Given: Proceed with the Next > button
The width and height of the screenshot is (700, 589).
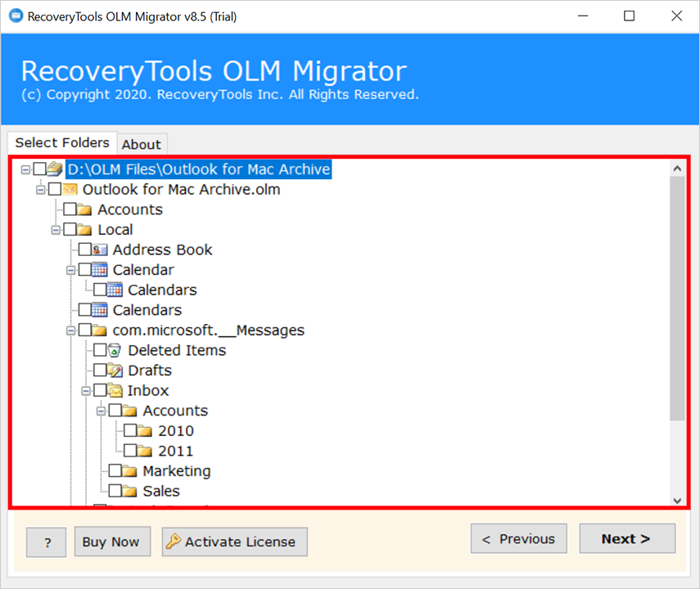Looking at the screenshot, I should (x=627, y=538).
